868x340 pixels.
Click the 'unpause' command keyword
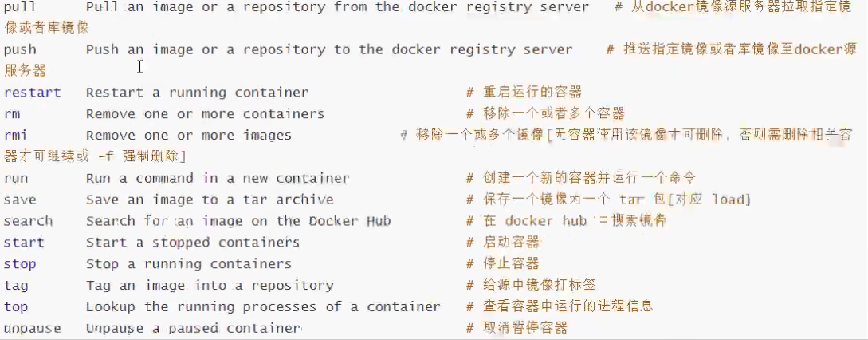point(32,328)
